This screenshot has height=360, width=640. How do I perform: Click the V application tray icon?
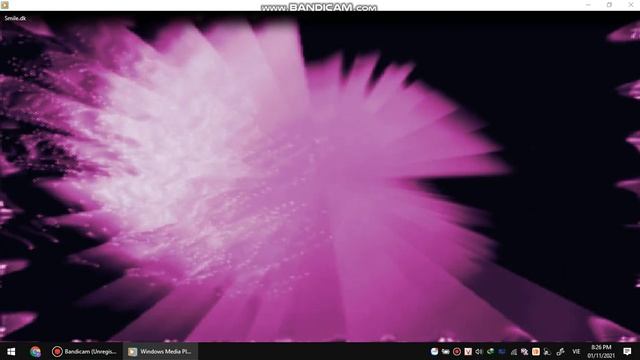coord(468,351)
